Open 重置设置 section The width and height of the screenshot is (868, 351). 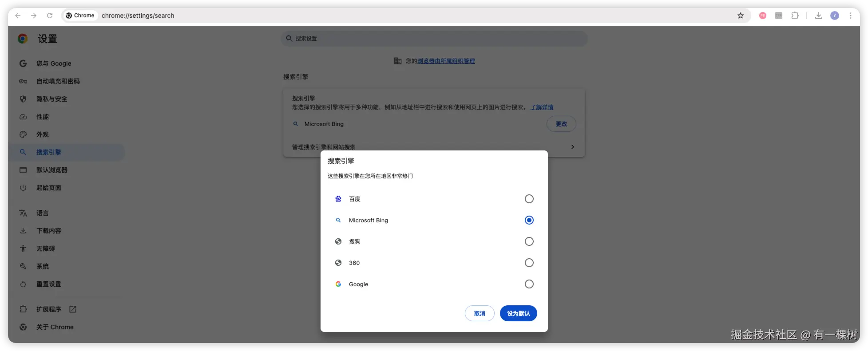(x=67, y=284)
